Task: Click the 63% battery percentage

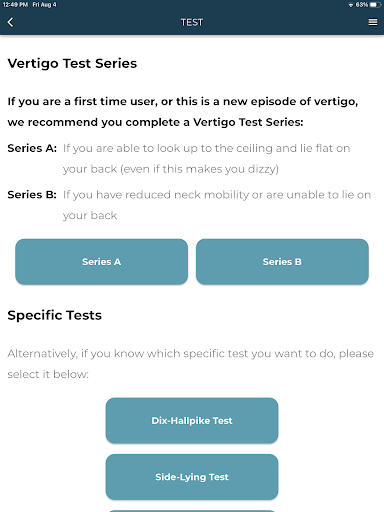Action: click(x=362, y=5)
